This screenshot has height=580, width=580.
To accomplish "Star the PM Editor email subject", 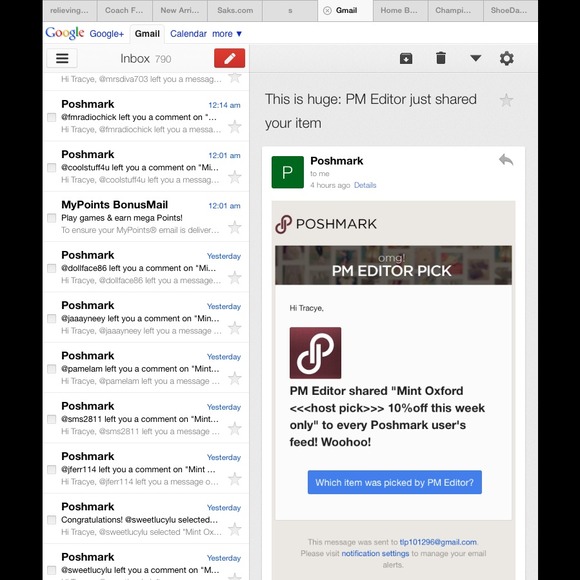I will click(x=506, y=100).
